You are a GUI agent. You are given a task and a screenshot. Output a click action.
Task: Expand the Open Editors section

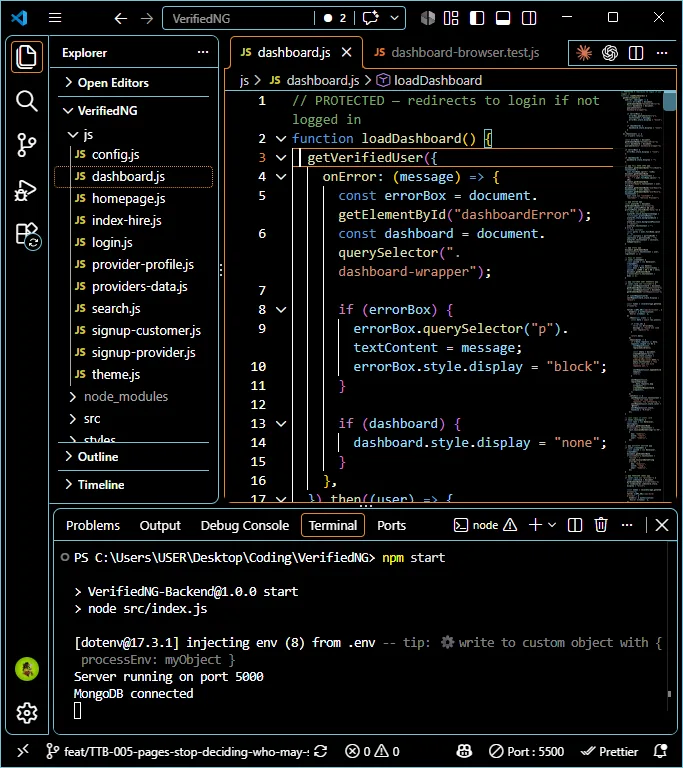[134, 82]
